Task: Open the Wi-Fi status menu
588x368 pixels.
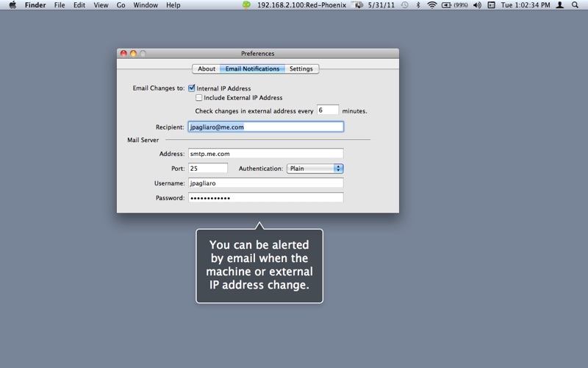Action: 432,5
